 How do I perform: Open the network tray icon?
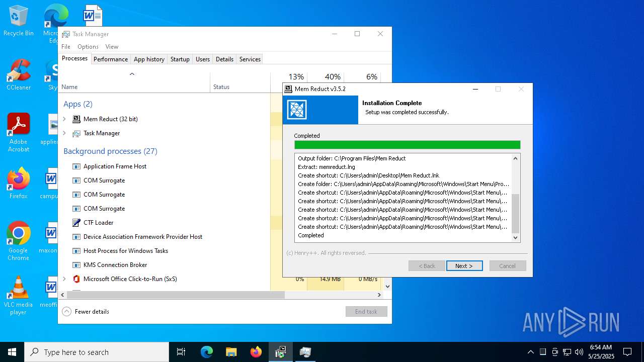click(567, 352)
